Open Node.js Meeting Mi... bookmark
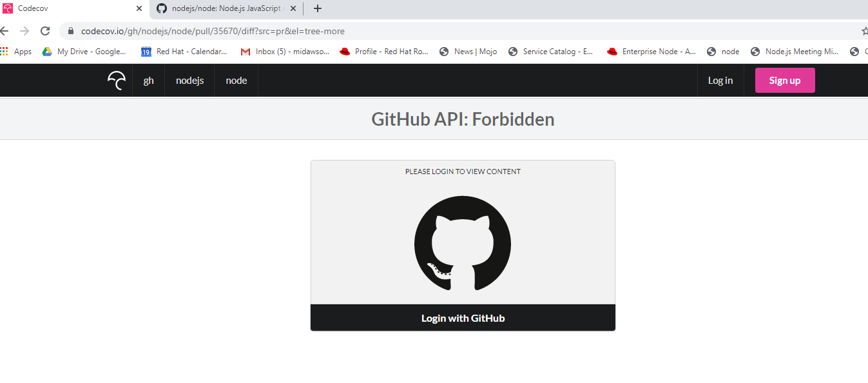 click(x=795, y=52)
